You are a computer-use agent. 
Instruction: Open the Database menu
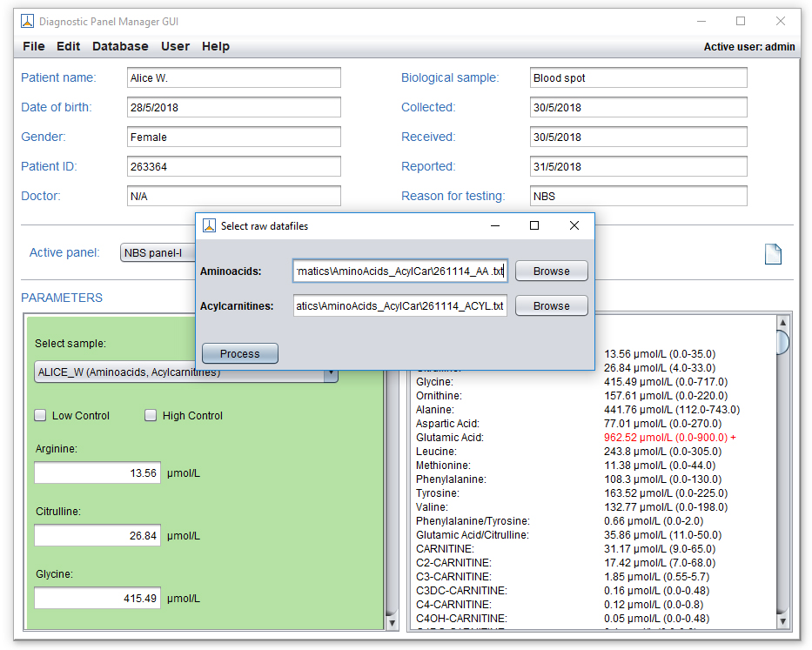120,46
